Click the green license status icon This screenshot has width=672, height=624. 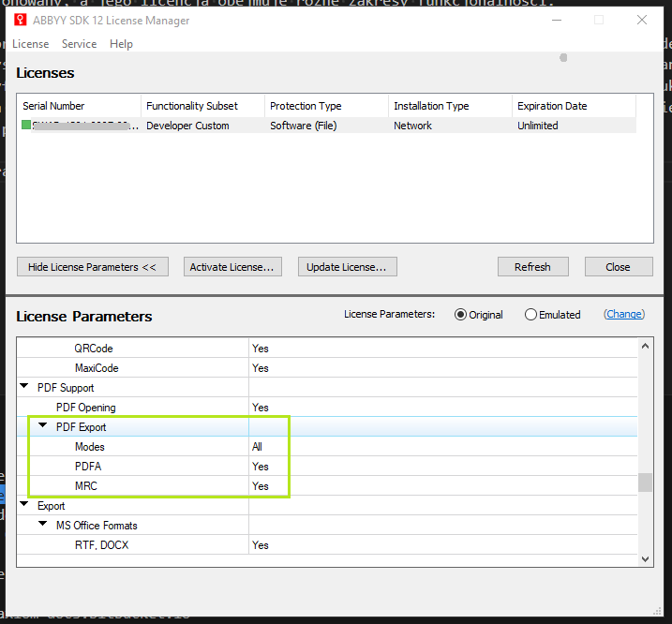[x=26, y=125]
